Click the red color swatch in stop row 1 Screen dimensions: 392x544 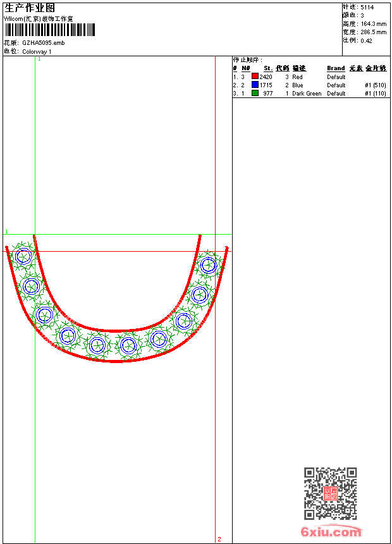click(x=255, y=77)
